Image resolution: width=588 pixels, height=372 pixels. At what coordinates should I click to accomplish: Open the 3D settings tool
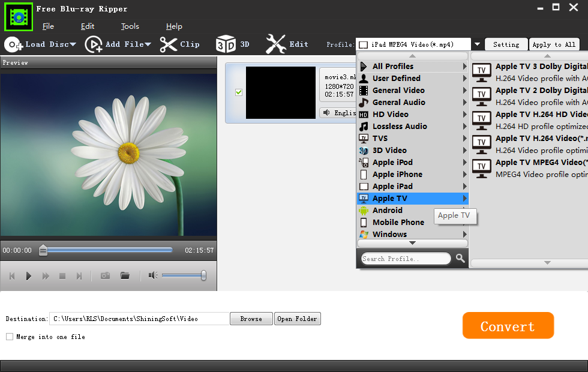pos(226,44)
